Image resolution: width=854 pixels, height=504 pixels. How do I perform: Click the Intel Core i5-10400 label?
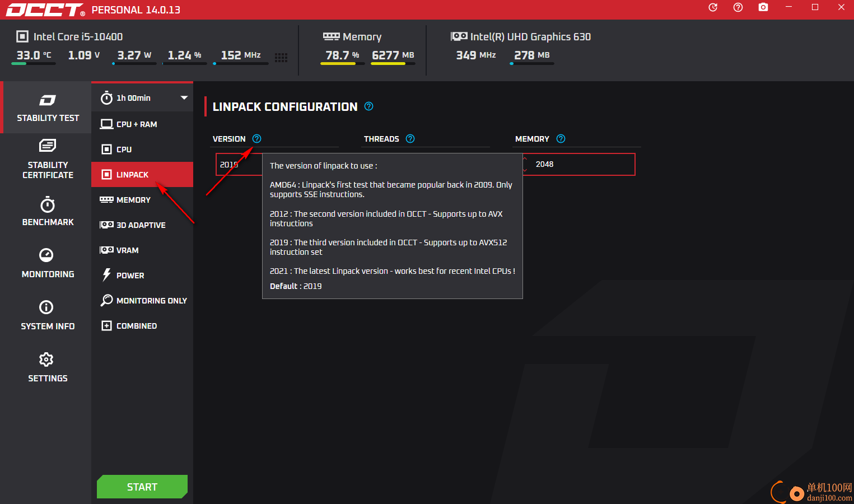tap(78, 36)
